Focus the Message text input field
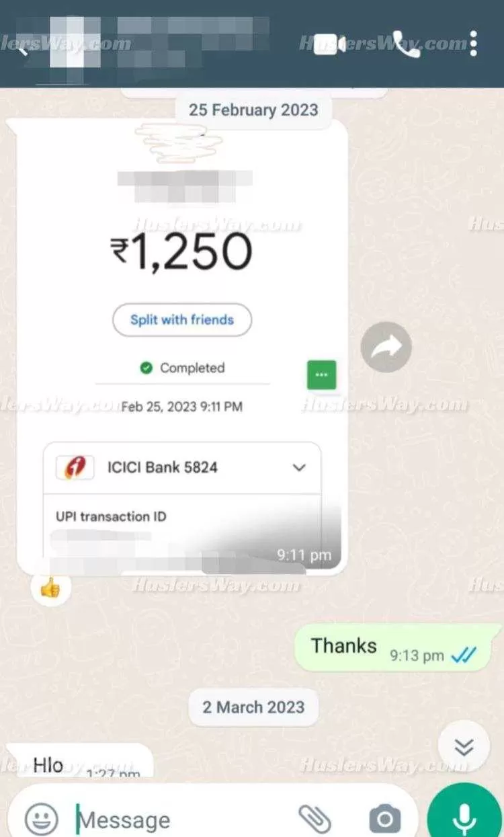Screen dimensions: 504x837 (181, 820)
